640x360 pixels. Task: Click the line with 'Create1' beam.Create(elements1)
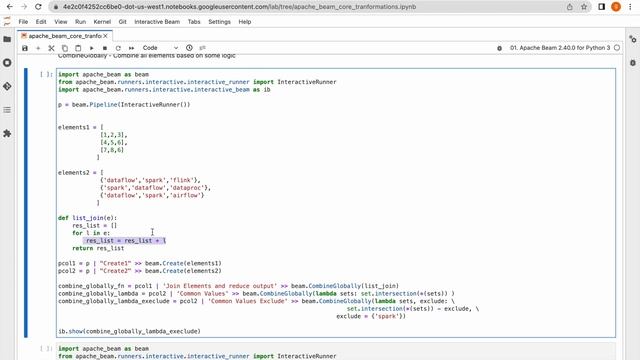coord(140,263)
